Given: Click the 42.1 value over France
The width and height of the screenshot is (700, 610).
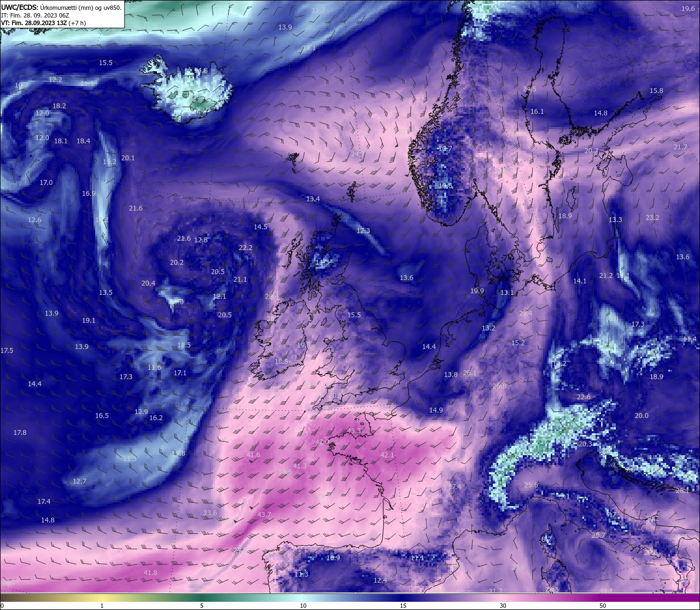Looking at the screenshot, I should tap(387, 455).
